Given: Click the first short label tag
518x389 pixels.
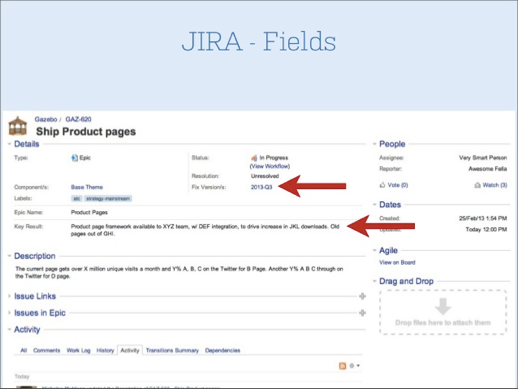Looking at the screenshot, I should click(77, 199).
